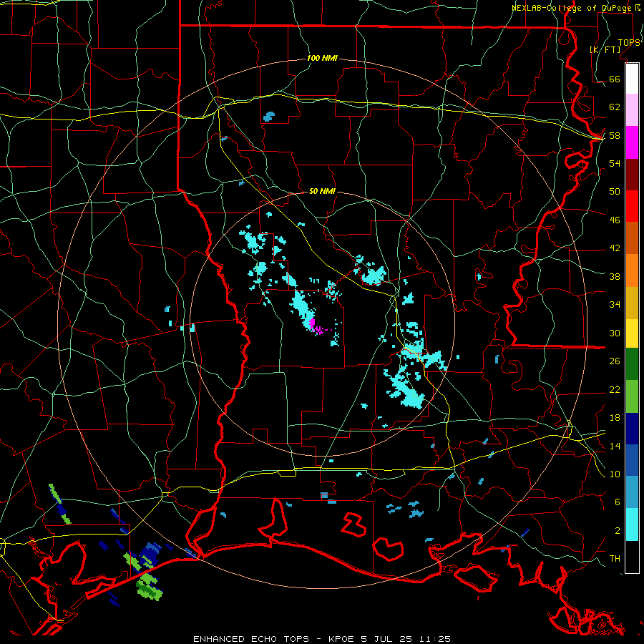Select the light green legend band
This screenshot has width=644, height=644.
[632, 396]
